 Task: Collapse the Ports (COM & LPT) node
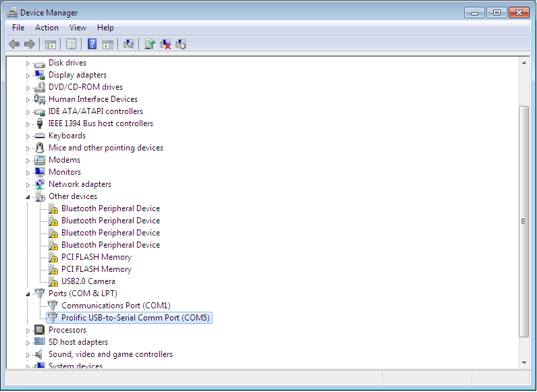[28, 294]
